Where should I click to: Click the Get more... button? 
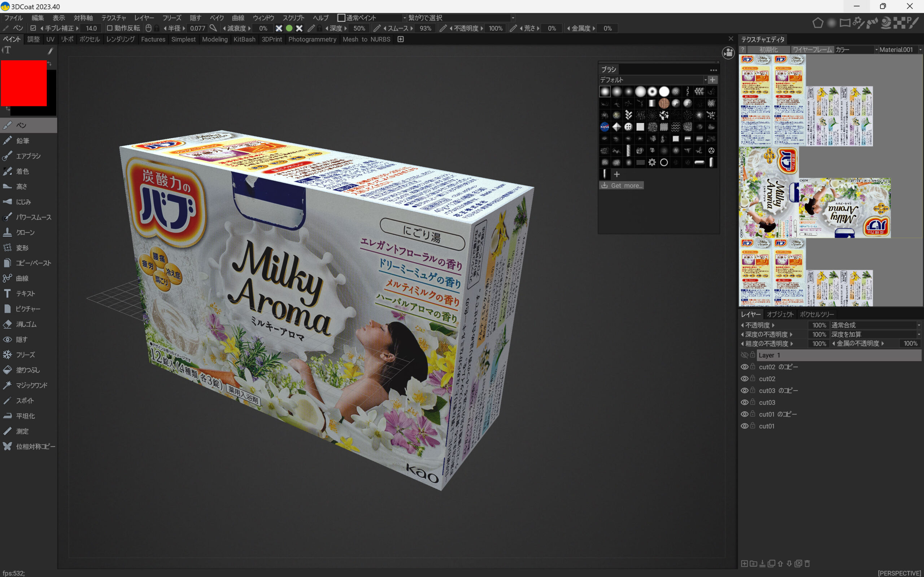point(621,185)
